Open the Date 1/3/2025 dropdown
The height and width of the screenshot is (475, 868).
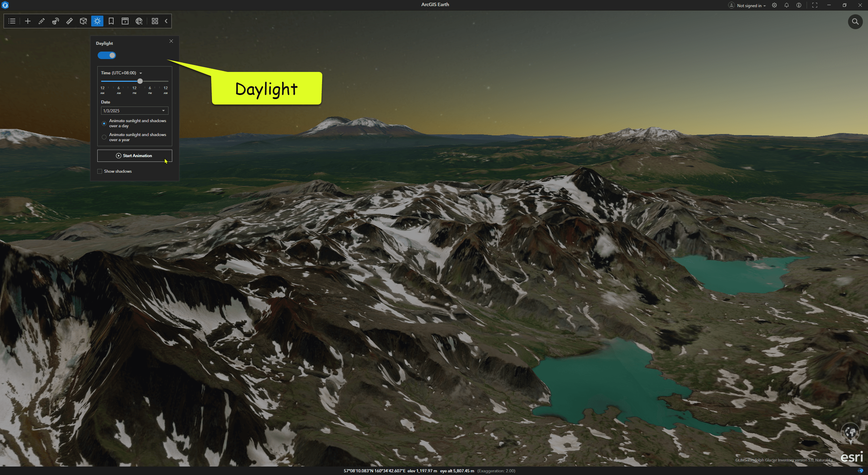tap(163, 111)
